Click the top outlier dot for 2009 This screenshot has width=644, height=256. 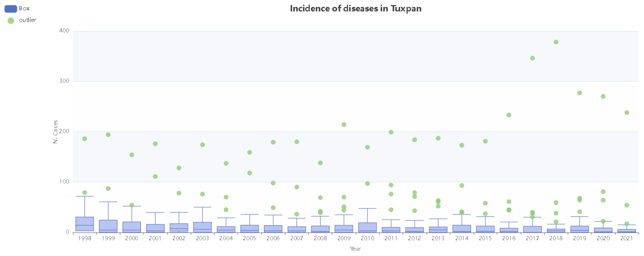(344, 125)
